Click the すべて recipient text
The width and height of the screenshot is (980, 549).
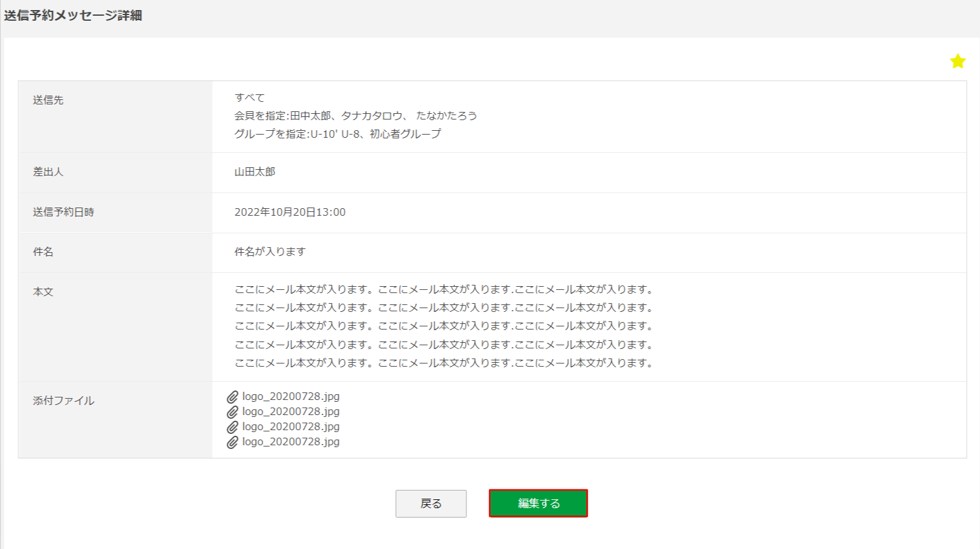250,97
